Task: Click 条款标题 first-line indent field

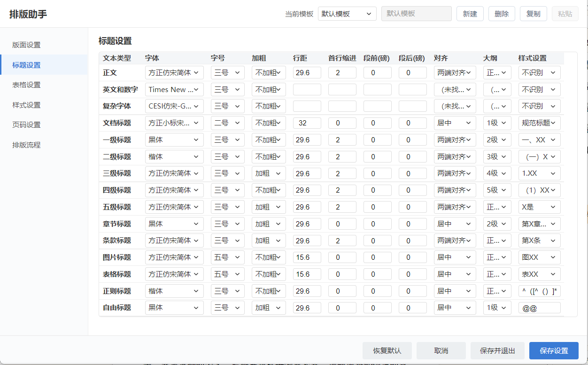Action: [342, 241]
